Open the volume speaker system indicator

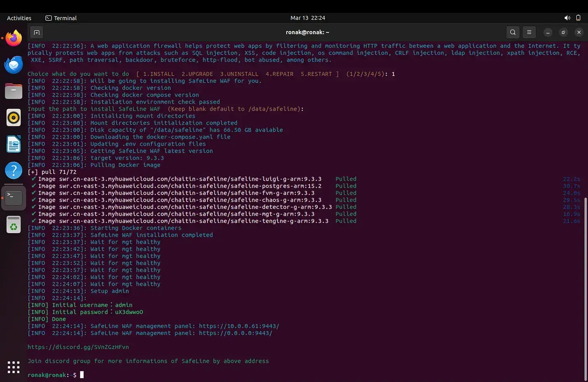tap(567, 18)
